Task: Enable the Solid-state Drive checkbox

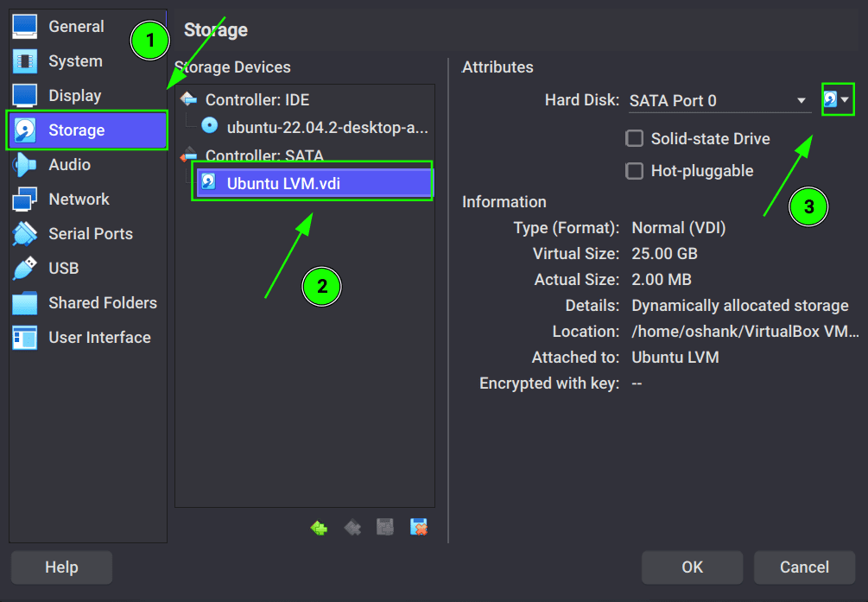Action: coord(635,138)
